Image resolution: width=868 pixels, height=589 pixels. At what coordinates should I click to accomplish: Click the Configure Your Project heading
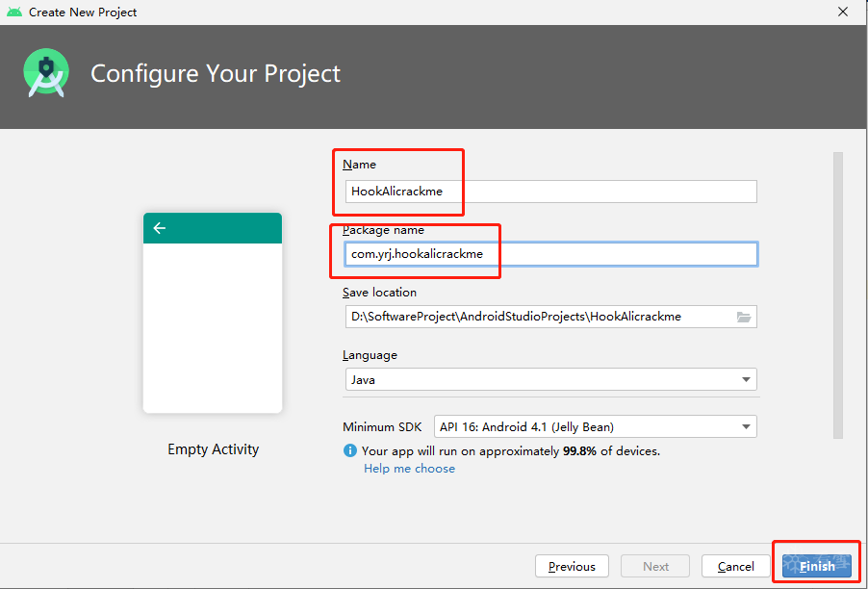tap(216, 74)
